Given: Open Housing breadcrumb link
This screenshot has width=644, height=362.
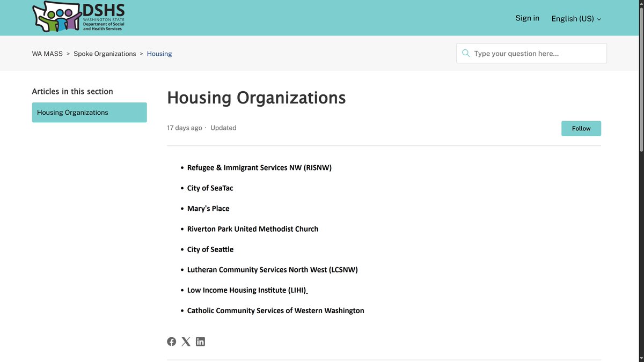Looking at the screenshot, I should coord(159,54).
